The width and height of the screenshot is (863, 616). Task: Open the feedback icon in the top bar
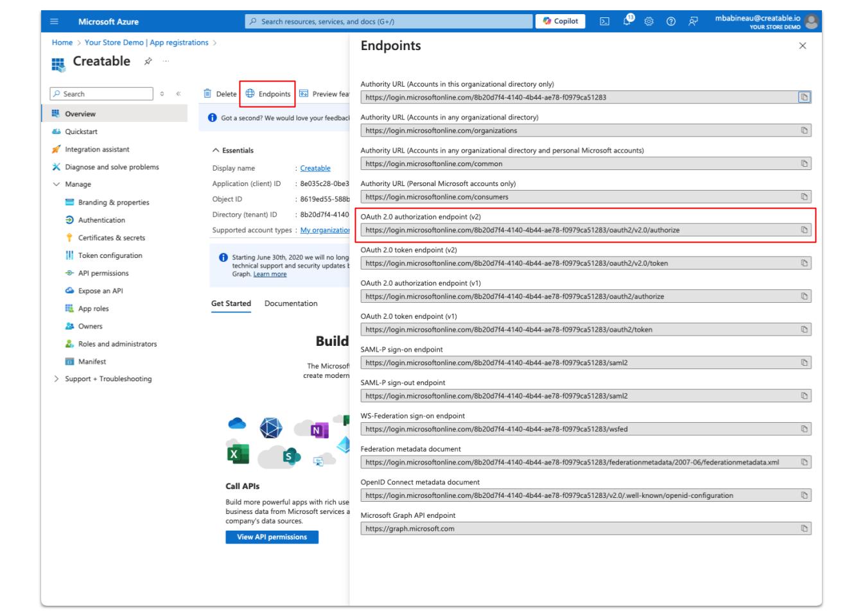(693, 22)
